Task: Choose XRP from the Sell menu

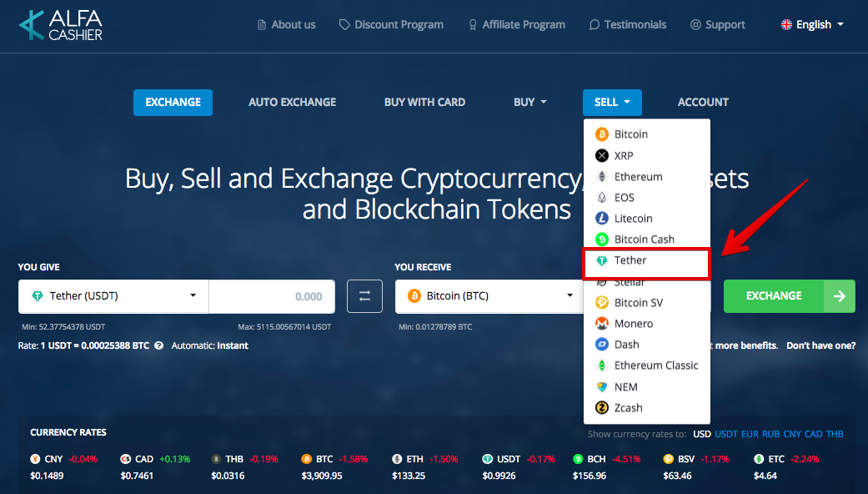Action: [x=646, y=155]
